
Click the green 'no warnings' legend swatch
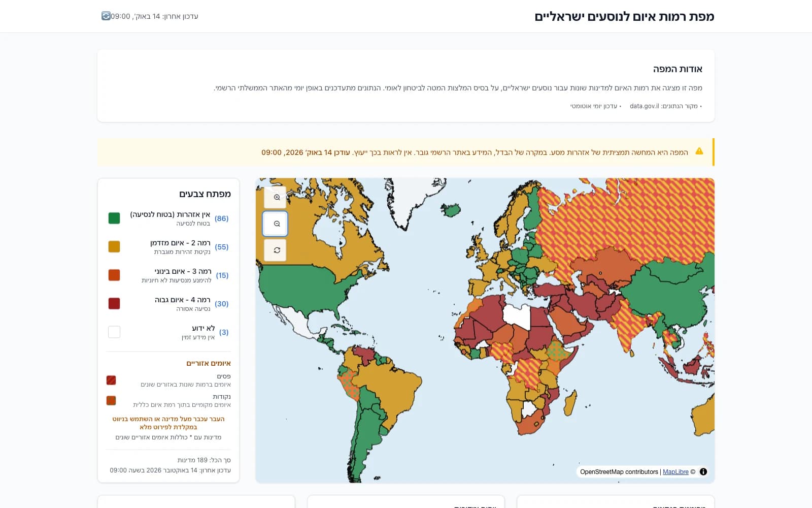[114, 218]
